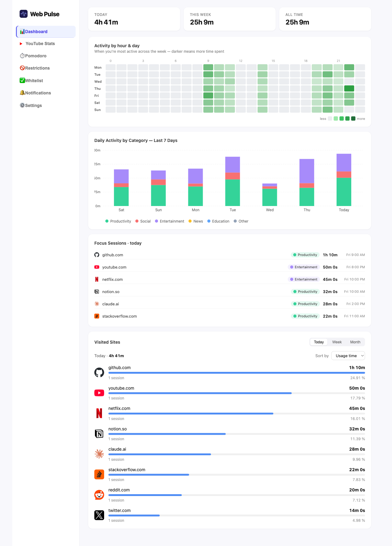Click Thursday 22:00 dark heatmap cell
Screen dimensions: 392x546
pos(349,89)
